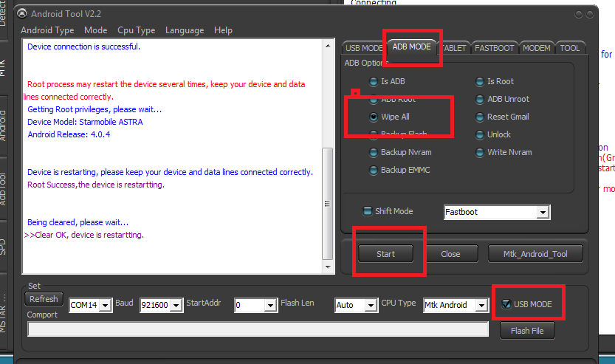
Task: Toggle the USB MODE checkbox
Action: pos(506,304)
